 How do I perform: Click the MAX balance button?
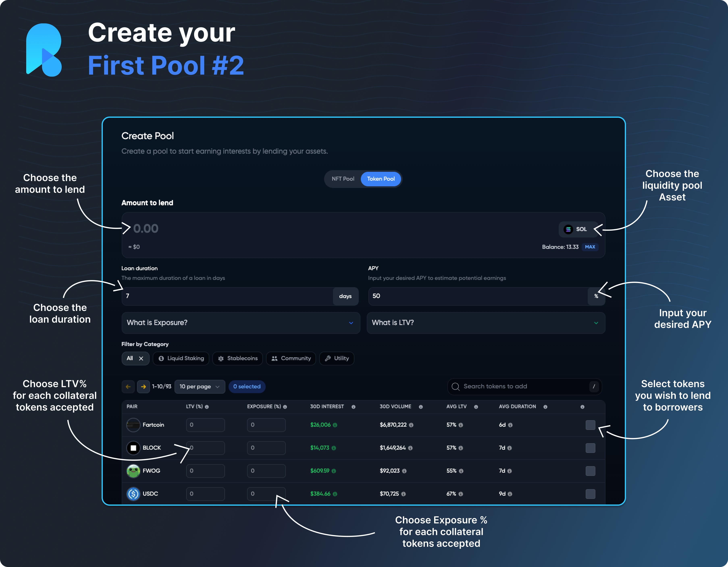click(x=590, y=247)
